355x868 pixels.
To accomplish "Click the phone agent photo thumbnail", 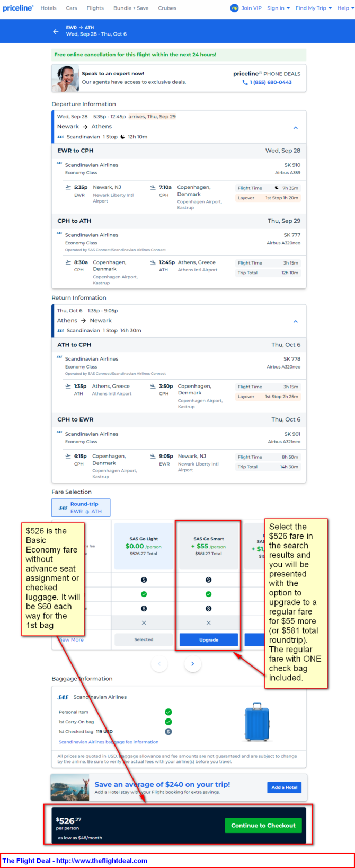I will (x=66, y=78).
